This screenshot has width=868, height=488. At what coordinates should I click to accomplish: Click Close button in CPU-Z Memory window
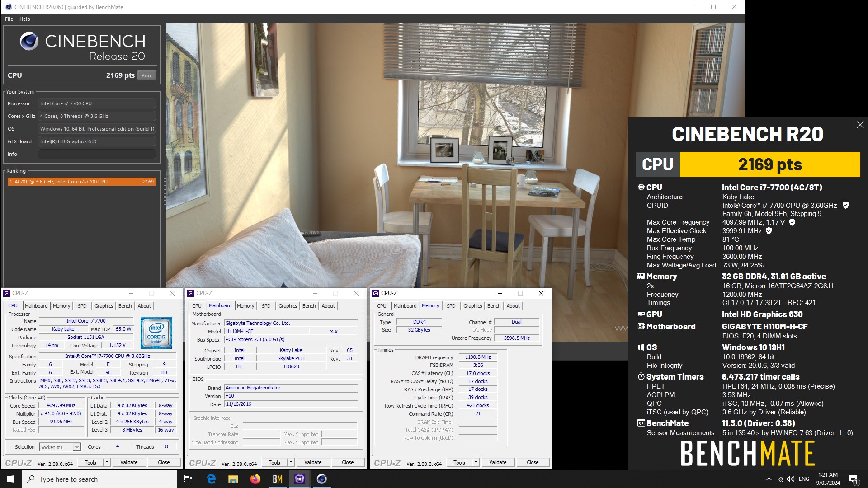point(533,462)
